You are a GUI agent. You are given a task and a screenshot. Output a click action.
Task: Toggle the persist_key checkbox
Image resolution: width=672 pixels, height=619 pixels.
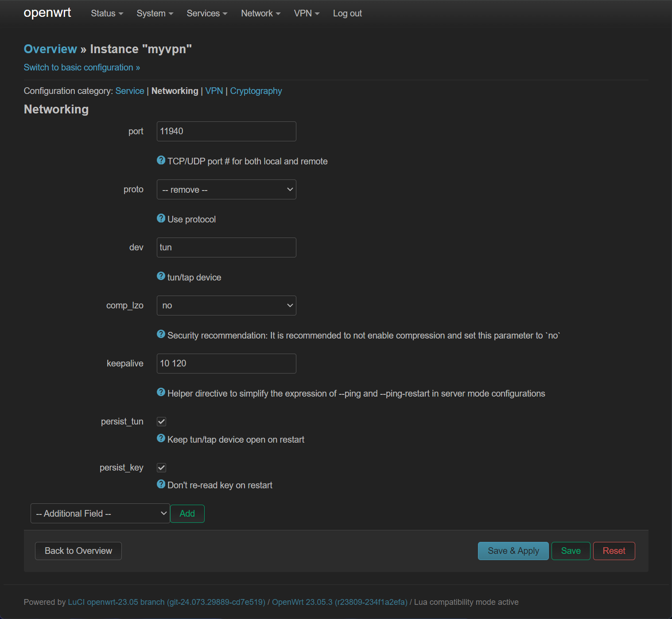[162, 468]
